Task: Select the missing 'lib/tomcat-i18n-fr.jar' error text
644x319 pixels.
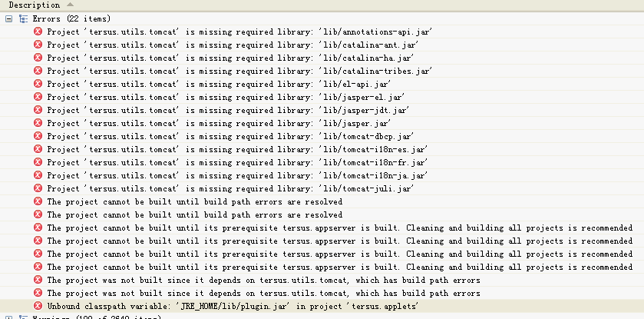Action: [237, 162]
